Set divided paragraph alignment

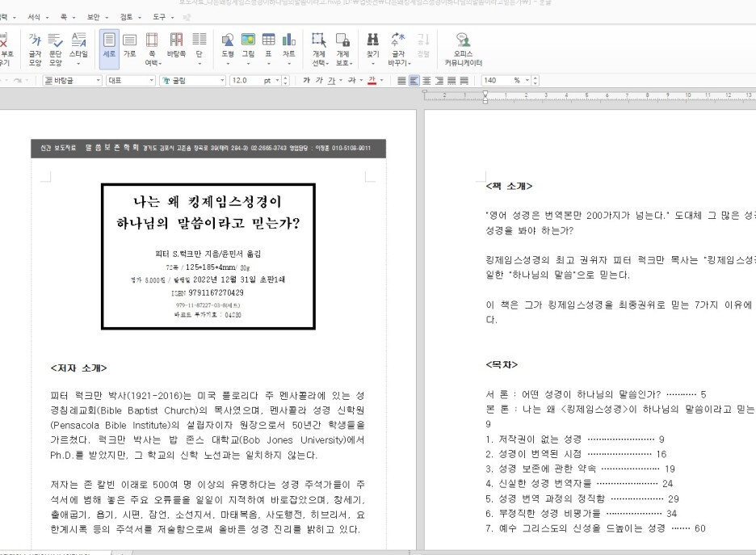coord(464,81)
